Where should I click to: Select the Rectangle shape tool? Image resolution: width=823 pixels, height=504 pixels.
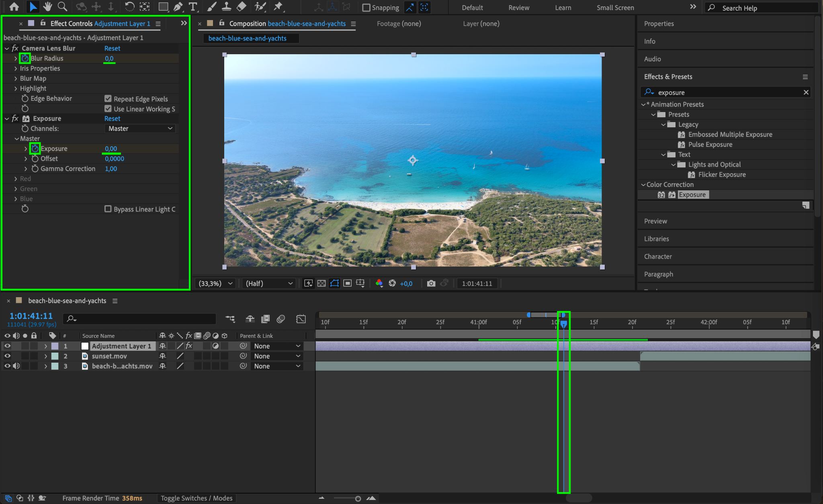pyautogui.click(x=163, y=7)
